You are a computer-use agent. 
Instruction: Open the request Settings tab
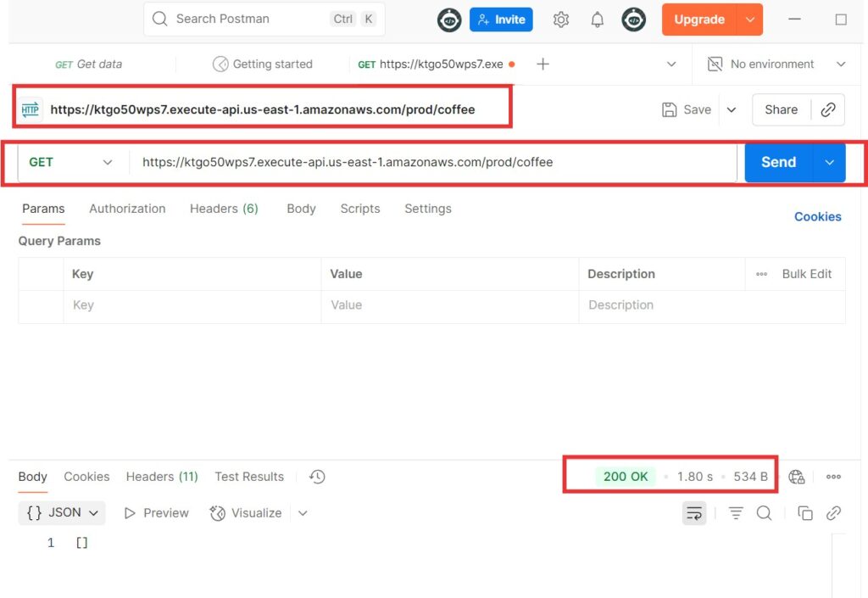click(428, 209)
